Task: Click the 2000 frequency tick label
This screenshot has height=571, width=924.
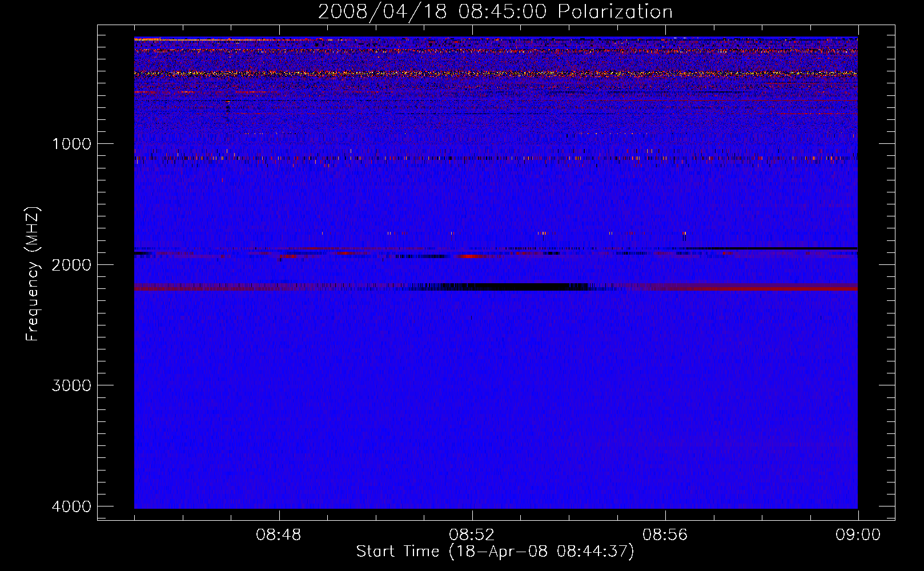Action: pyautogui.click(x=71, y=265)
